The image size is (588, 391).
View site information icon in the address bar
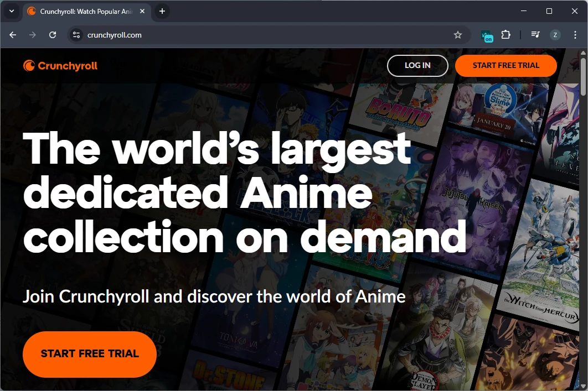coord(76,35)
